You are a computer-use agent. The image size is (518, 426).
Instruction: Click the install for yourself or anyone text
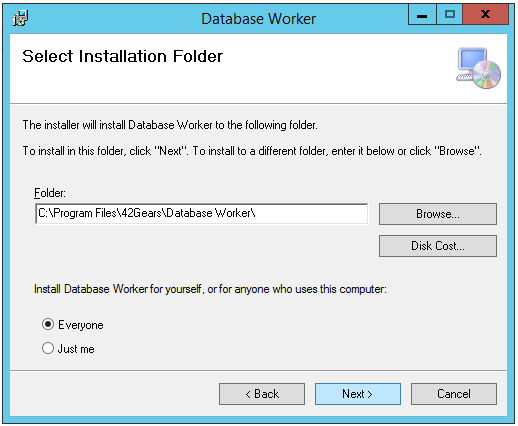pos(210,289)
